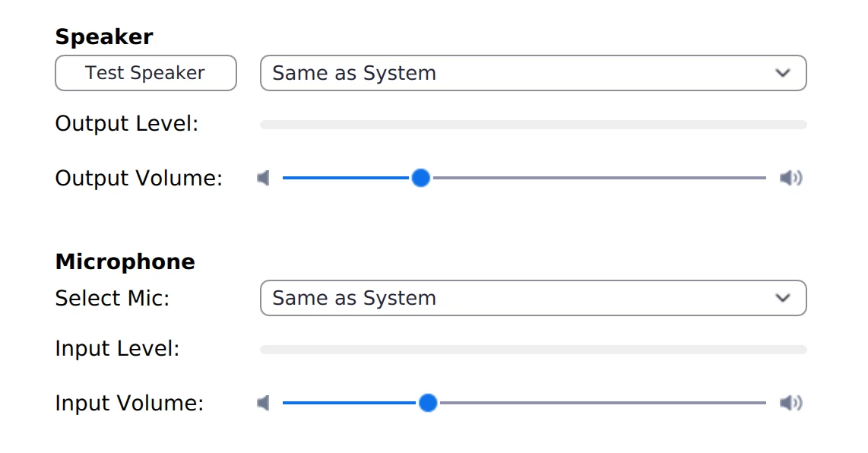Click the loud speaker icon for Input Volume
The height and width of the screenshot is (453, 868).
click(x=790, y=403)
